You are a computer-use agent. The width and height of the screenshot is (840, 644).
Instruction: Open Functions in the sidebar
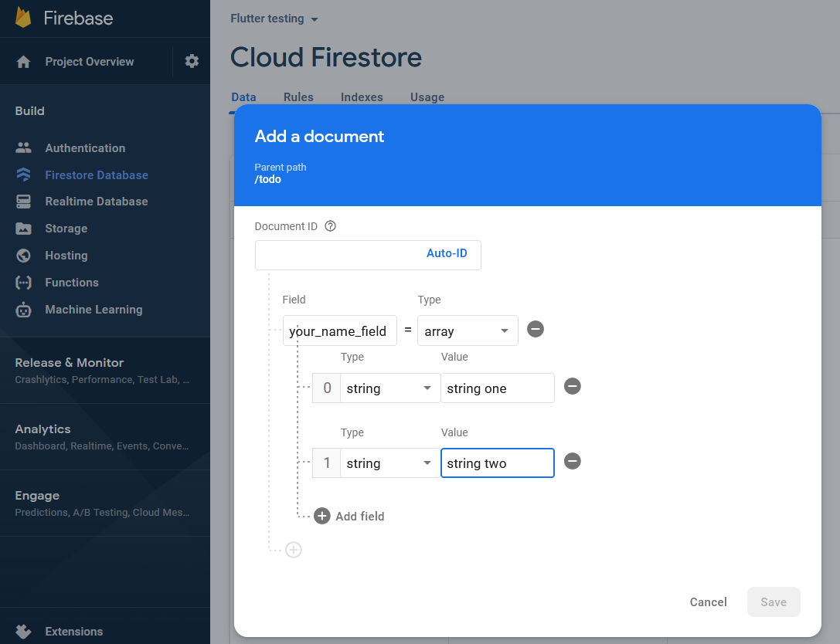(x=72, y=282)
